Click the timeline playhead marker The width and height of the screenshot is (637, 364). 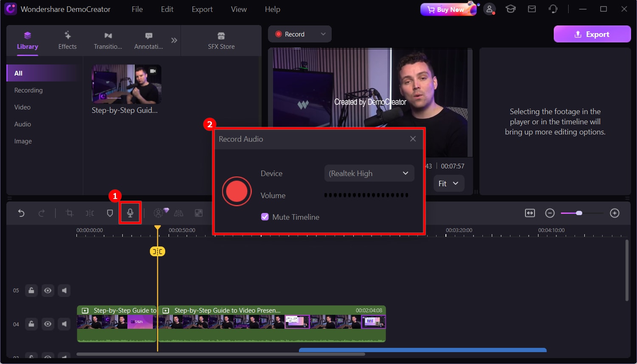click(158, 228)
